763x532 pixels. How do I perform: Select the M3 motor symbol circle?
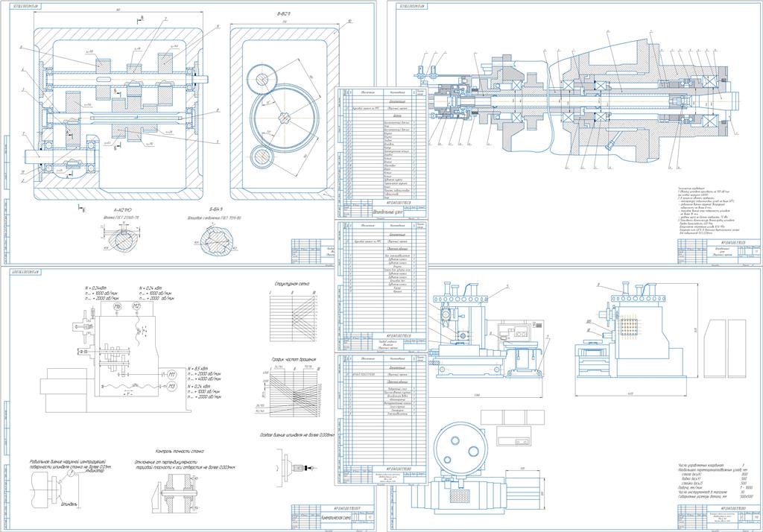(x=172, y=387)
